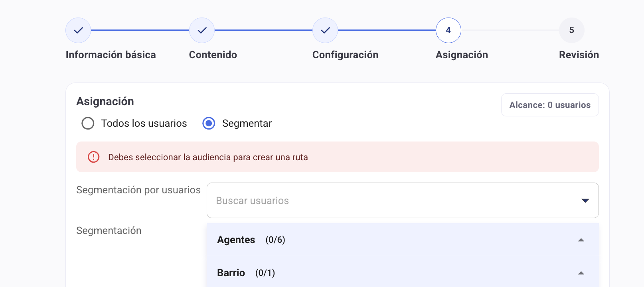This screenshot has height=287, width=644.
Task: Switch to the Contenido step label
Action: pyautogui.click(x=213, y=55)
